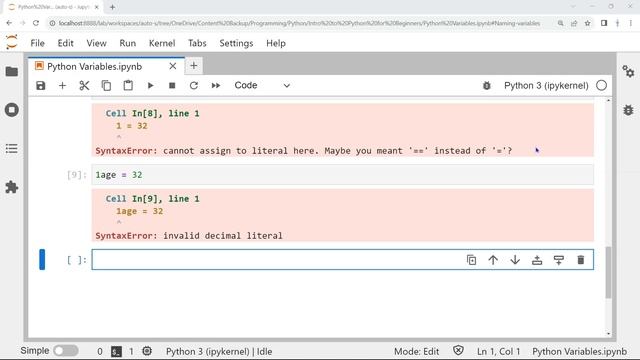This screenshot has height=360, width=640.
Task: Open the Help menu
Action: (276, 43)
